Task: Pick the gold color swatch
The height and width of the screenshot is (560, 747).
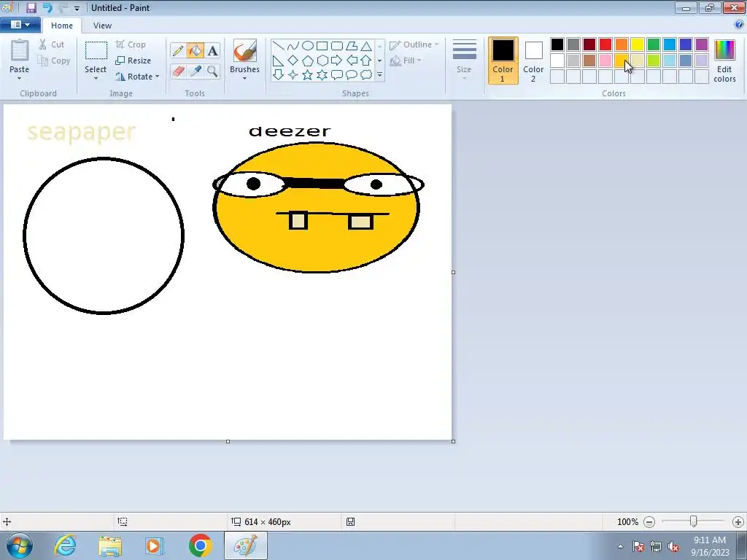Action: (x=622, y=61)
